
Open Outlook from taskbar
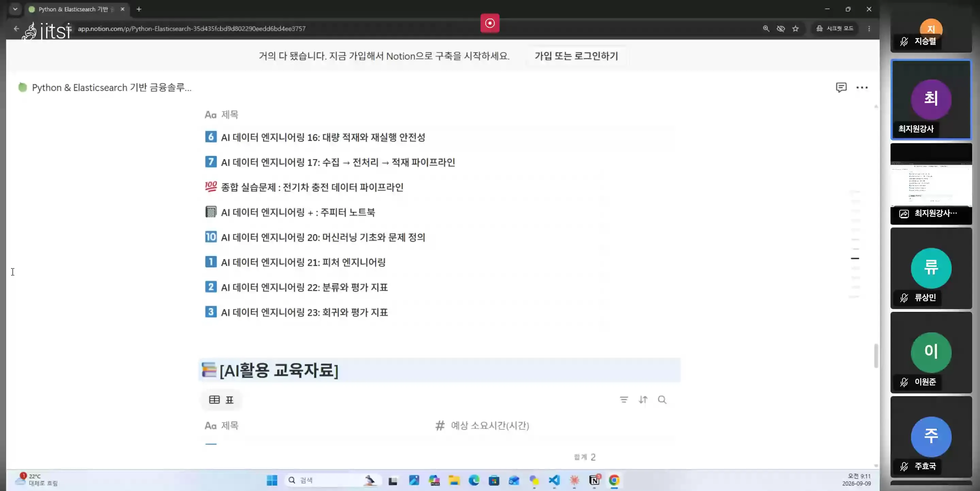coord(514,480)
